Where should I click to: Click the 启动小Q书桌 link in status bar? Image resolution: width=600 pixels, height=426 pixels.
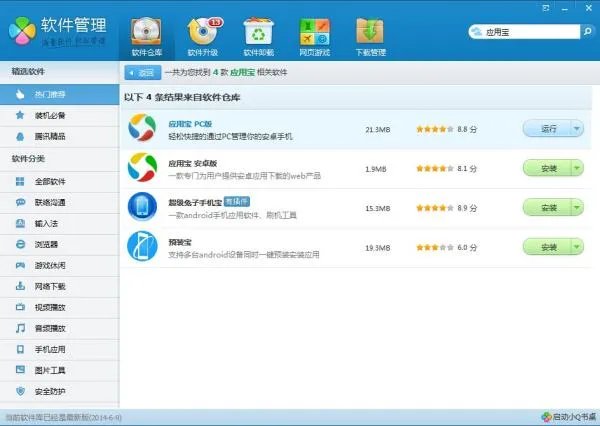(x=569, y=417)
